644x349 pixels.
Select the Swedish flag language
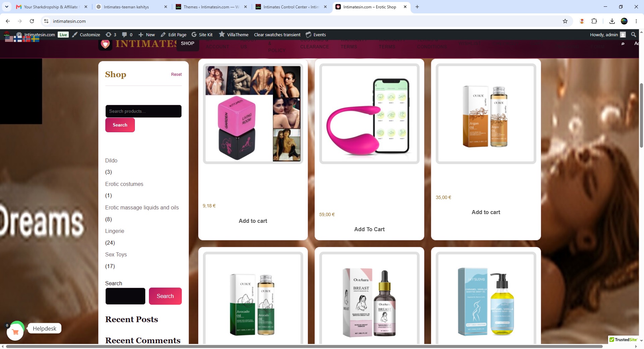35,39
